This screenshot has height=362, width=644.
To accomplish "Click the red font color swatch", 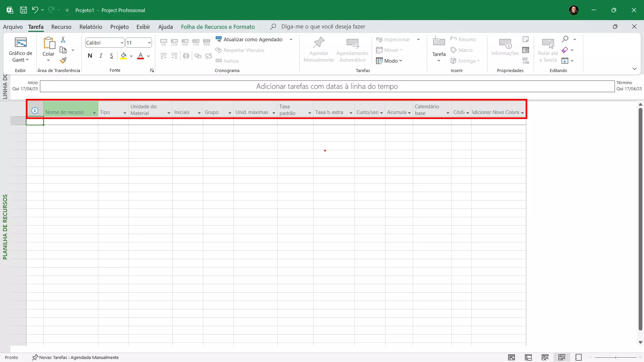I will [141, 56].
